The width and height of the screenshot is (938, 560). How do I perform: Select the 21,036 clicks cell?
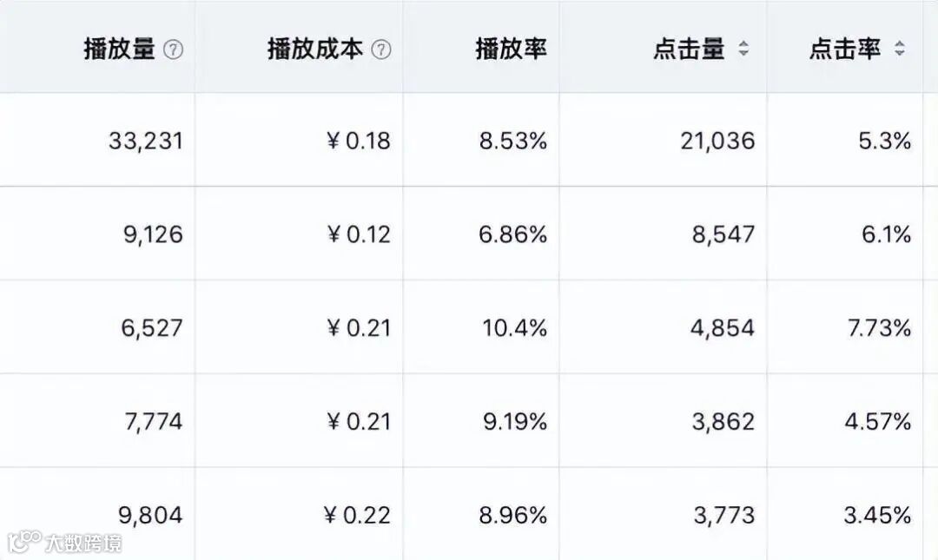[x=717, y=141]
